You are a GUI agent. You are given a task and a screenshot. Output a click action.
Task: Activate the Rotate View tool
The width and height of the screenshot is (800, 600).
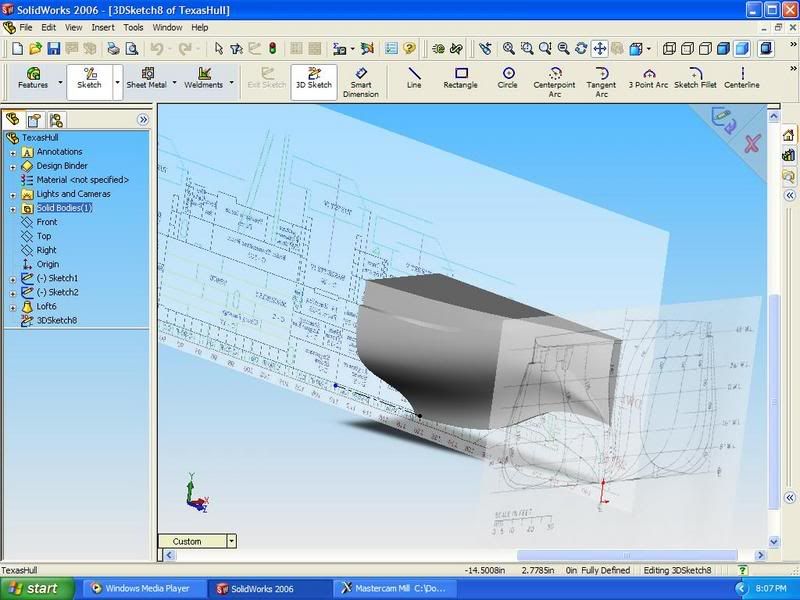click(x=581, y=49)
